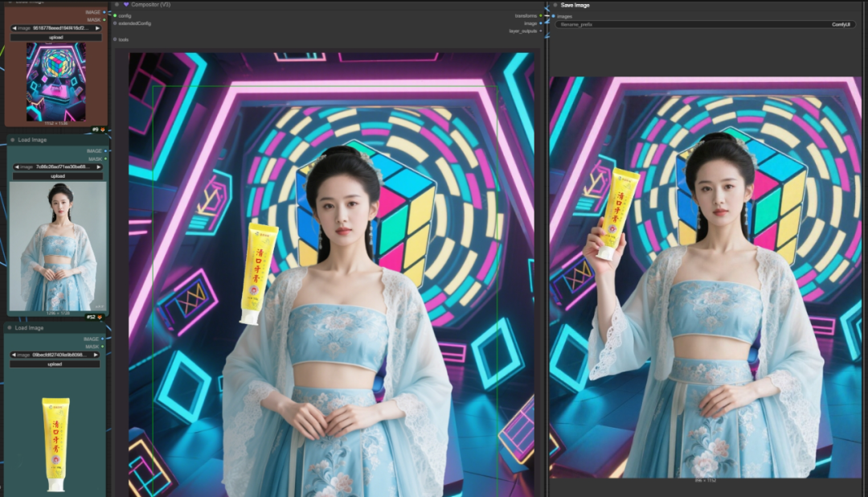Click the purple heart icon on Compositor (V3)
The image size is (868, 497).
125,5
